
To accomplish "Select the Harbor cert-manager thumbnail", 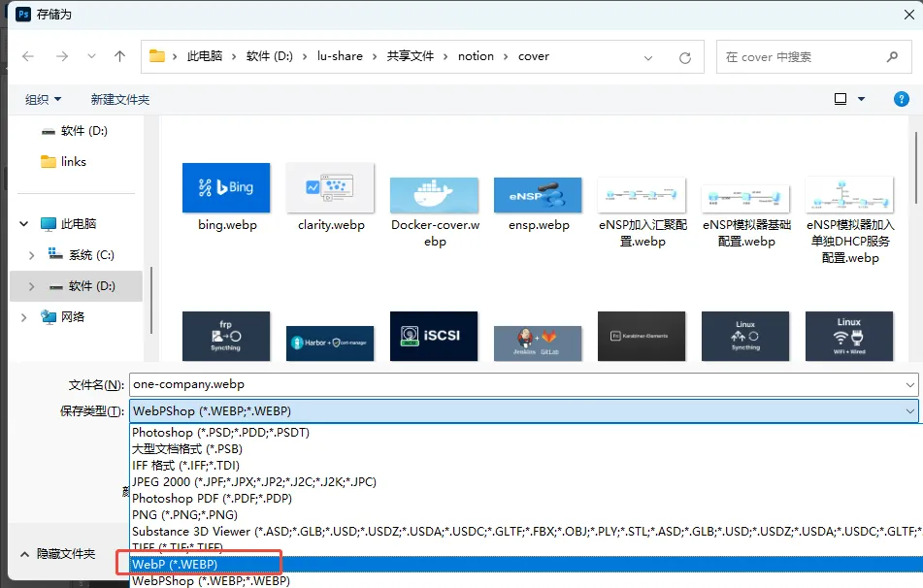I will tap(330, 343).
